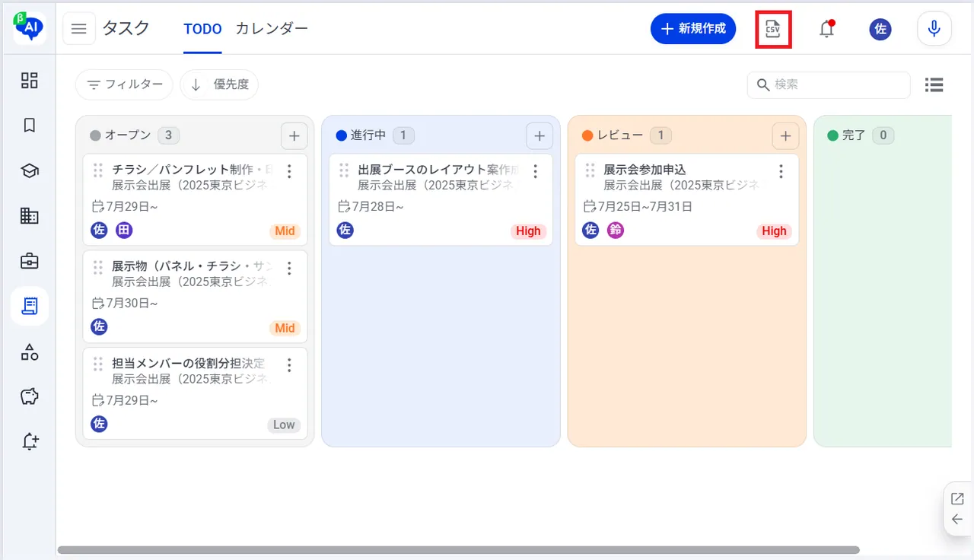This screenshot has width=974, height=560.
Task: Open the notifications bell
Action: tap(826, 29)
